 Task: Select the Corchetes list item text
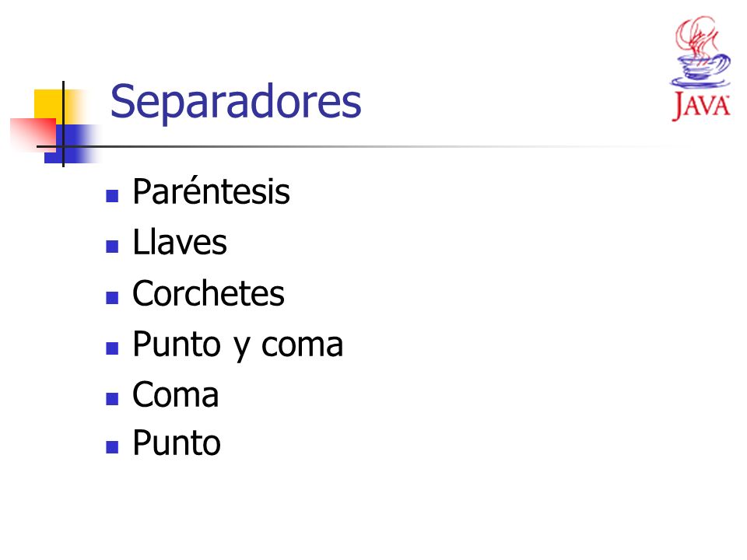coord(209,293)
